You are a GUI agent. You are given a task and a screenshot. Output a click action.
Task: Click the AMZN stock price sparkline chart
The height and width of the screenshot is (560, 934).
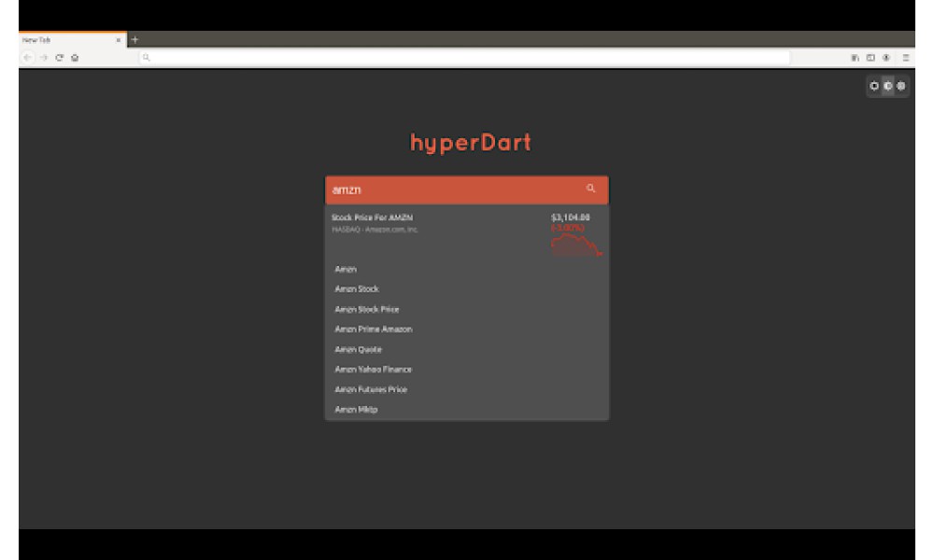coord(576,245)
